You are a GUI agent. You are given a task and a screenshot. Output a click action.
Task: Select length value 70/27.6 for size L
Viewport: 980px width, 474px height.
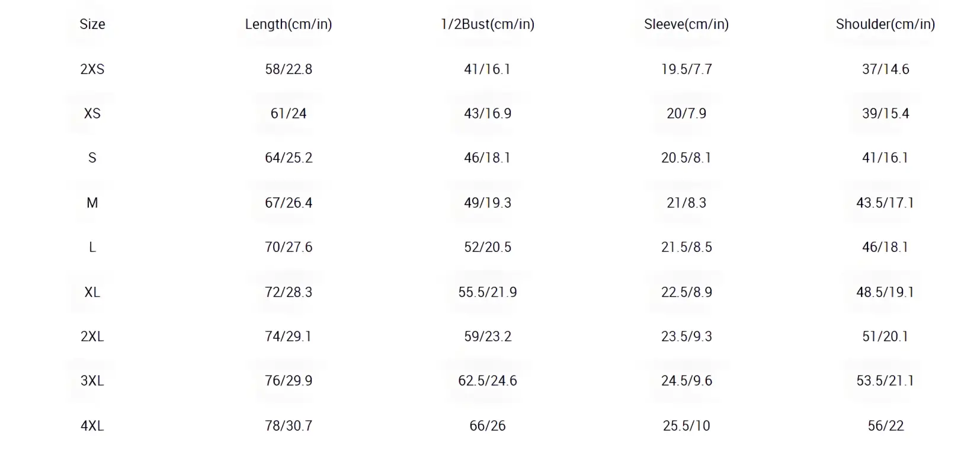[x=289, y=247]
